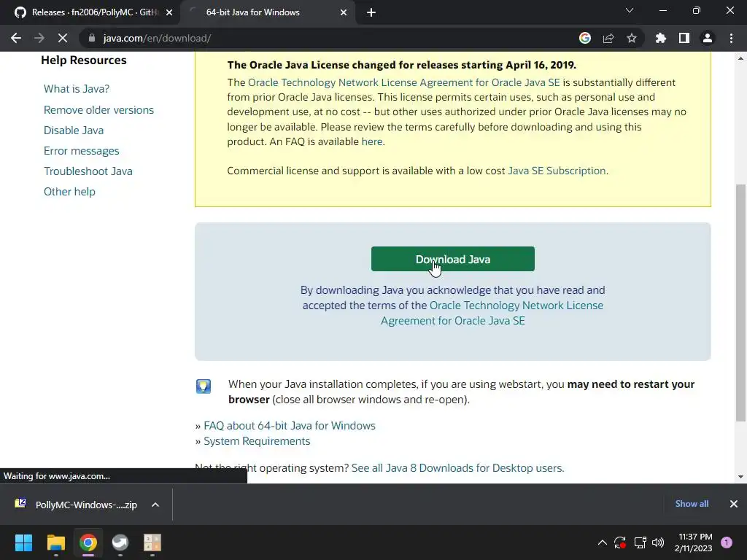Screen dimensions: 747x560
Task: Open the Chrome three-dot menu
Action: [x=731, y=38]
